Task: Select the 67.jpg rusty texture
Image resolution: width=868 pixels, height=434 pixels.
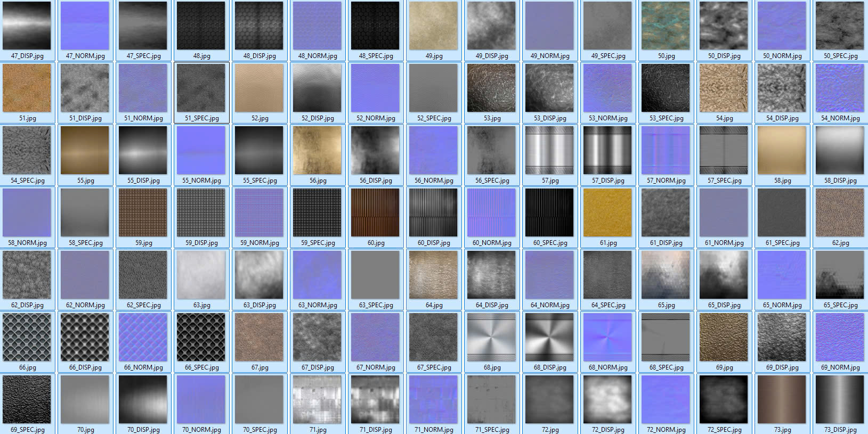Action: click(259, 337)
